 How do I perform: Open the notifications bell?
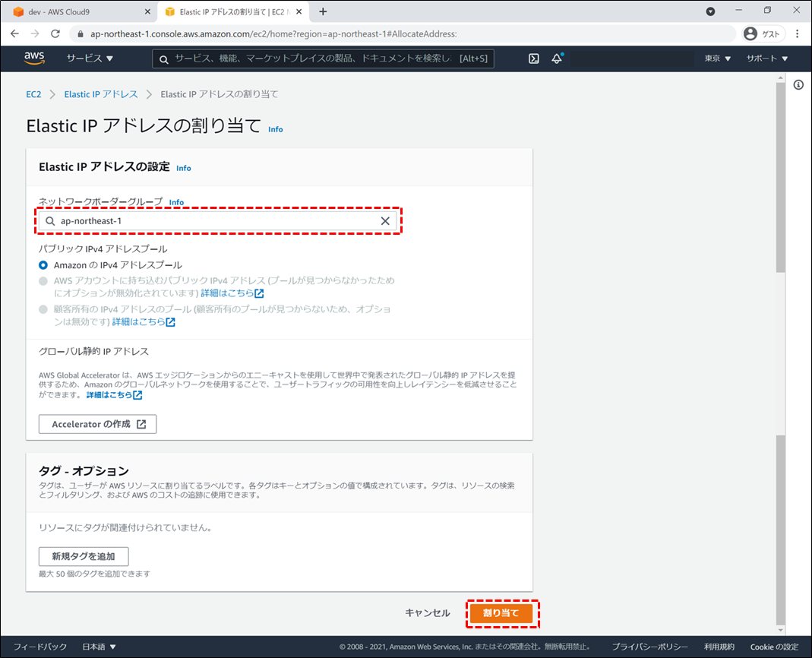[557, 59]
